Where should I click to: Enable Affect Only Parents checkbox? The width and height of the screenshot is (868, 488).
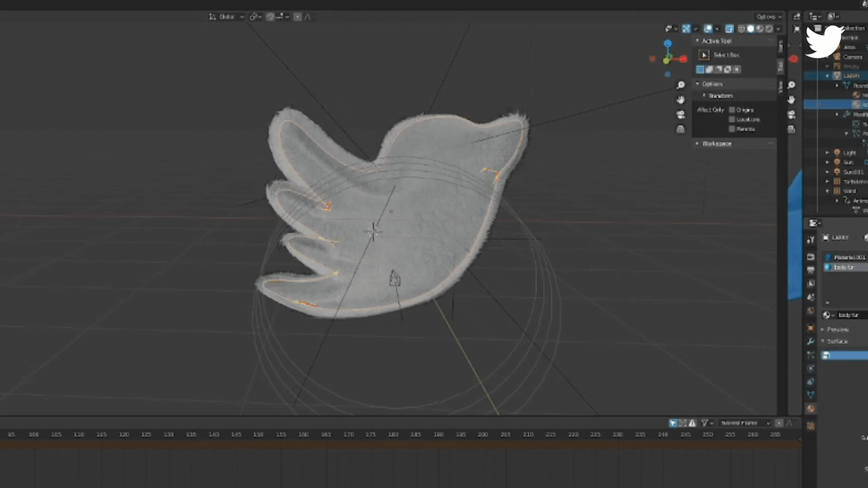pos(732,129)
